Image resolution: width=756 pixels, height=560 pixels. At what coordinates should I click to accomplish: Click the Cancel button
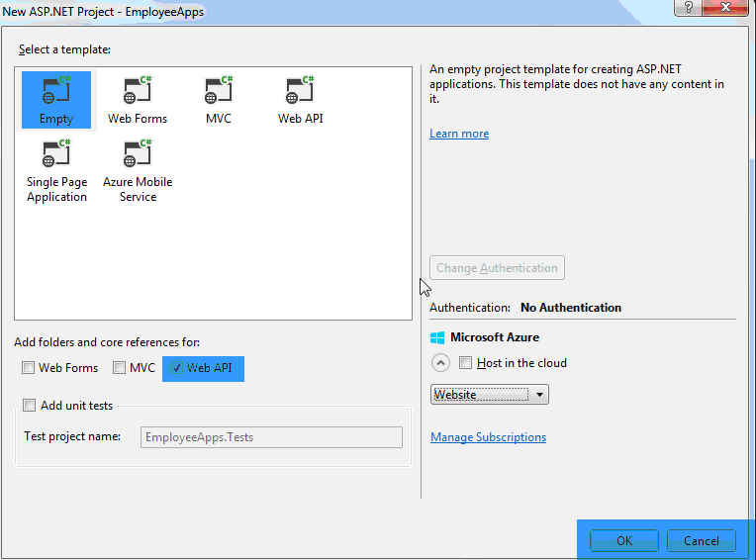(x=701, y=541)
